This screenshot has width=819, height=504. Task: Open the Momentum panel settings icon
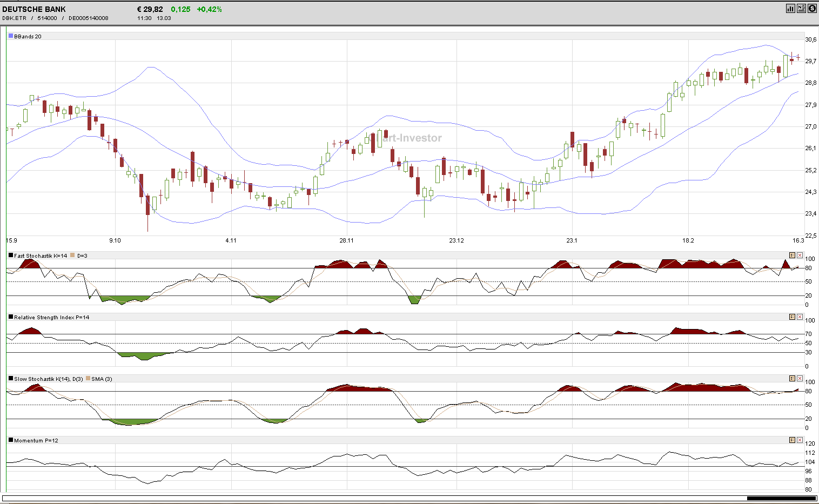[x=792, y=440]
